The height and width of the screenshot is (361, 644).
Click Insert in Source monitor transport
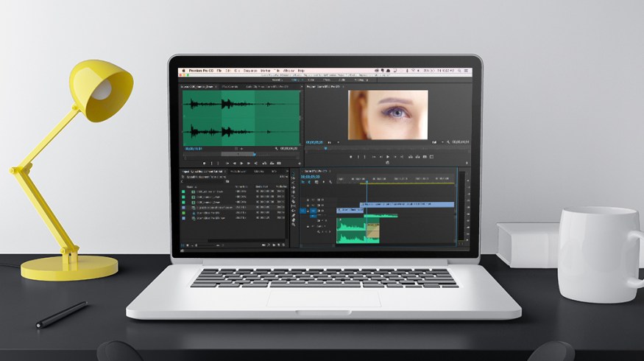(264, 164)
